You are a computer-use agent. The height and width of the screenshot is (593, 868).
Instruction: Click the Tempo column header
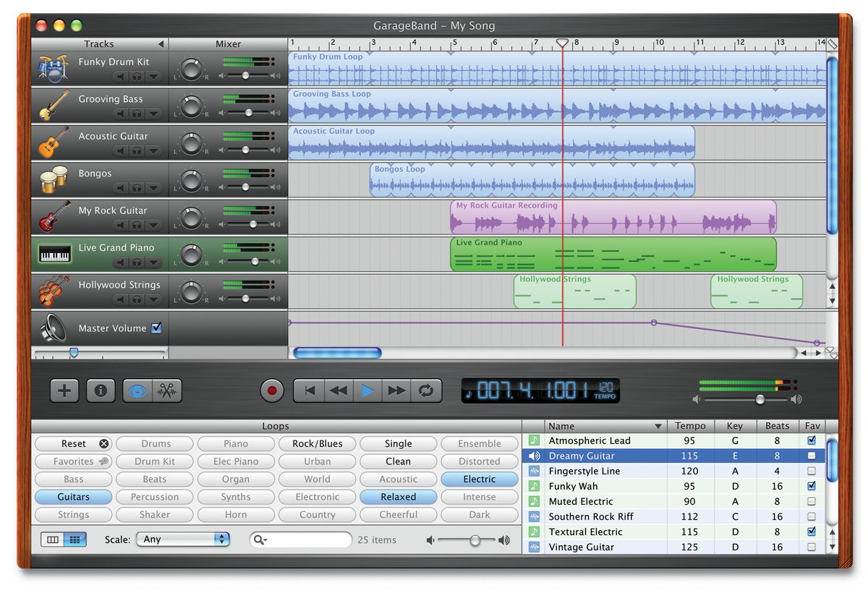tap(690, 426)
